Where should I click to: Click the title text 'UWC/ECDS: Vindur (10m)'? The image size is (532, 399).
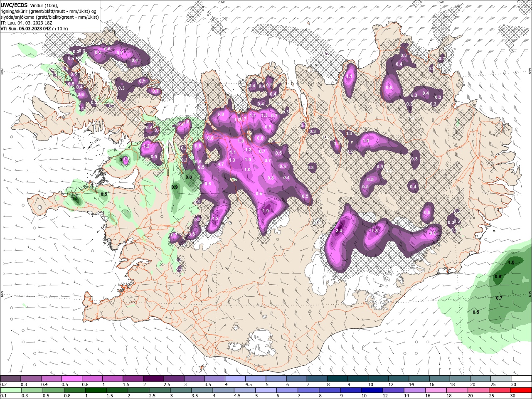click(x=30, y=5)
